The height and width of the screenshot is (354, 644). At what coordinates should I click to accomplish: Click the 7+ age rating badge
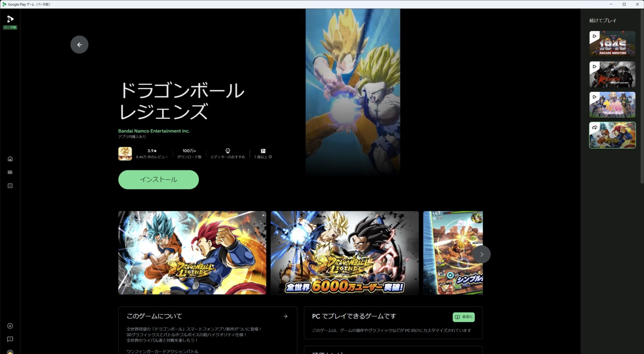point(263,151)
